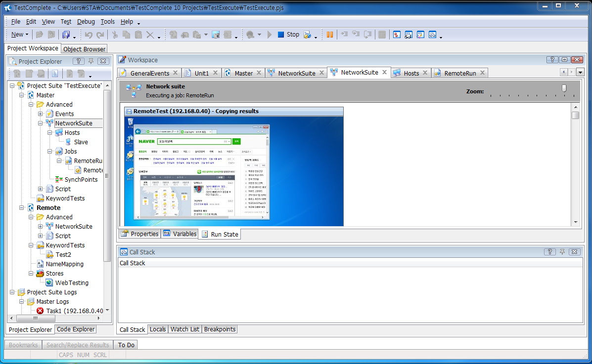Click the orange Pause icon in toolbar
Image resolution: width=592 pixels, height=364 pixels.
tap(330, 35)
